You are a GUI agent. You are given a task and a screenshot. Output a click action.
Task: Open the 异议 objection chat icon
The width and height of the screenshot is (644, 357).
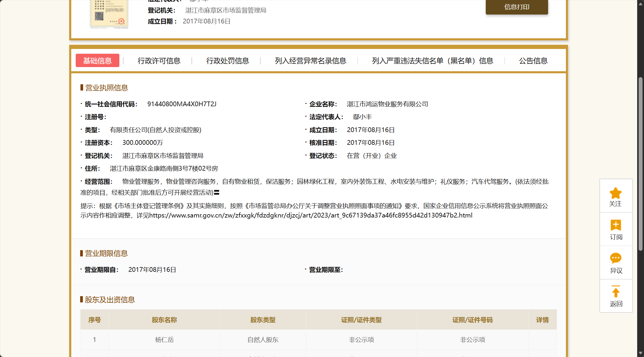click(x=615, y=258)
